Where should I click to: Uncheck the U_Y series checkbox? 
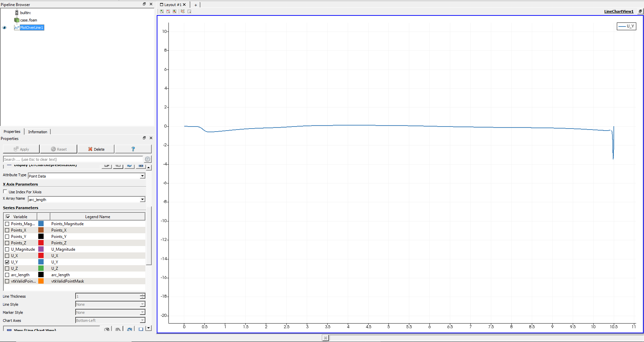[7, 262]
